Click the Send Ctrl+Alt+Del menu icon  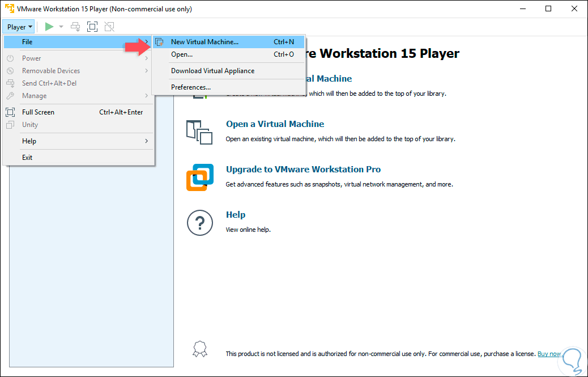(11, 83)
